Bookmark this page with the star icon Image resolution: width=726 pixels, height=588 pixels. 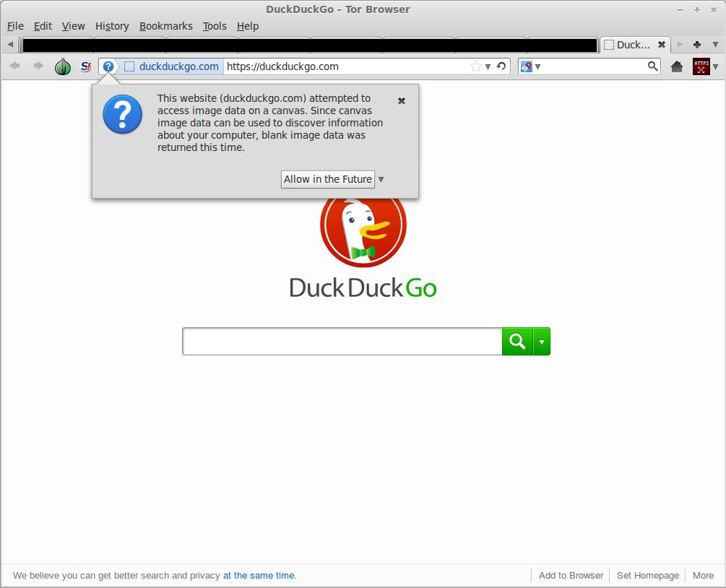475,66
